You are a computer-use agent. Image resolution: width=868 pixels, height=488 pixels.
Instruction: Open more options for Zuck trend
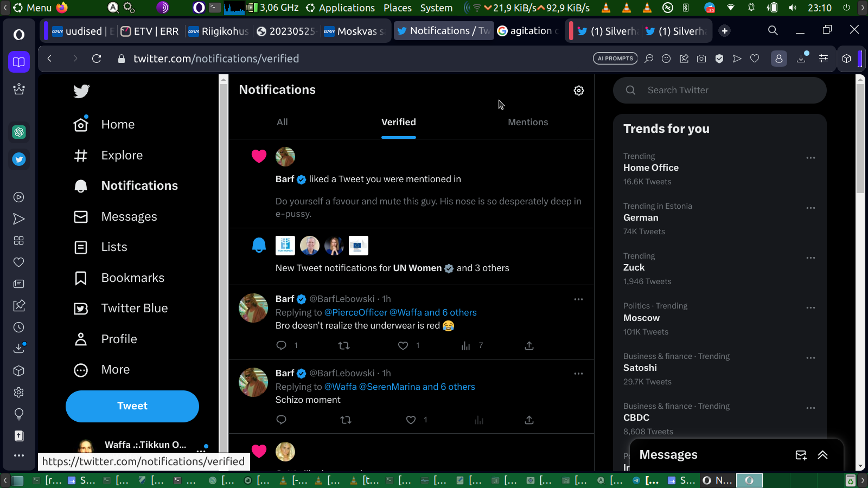pyautogui.click(x=810, y=258)
